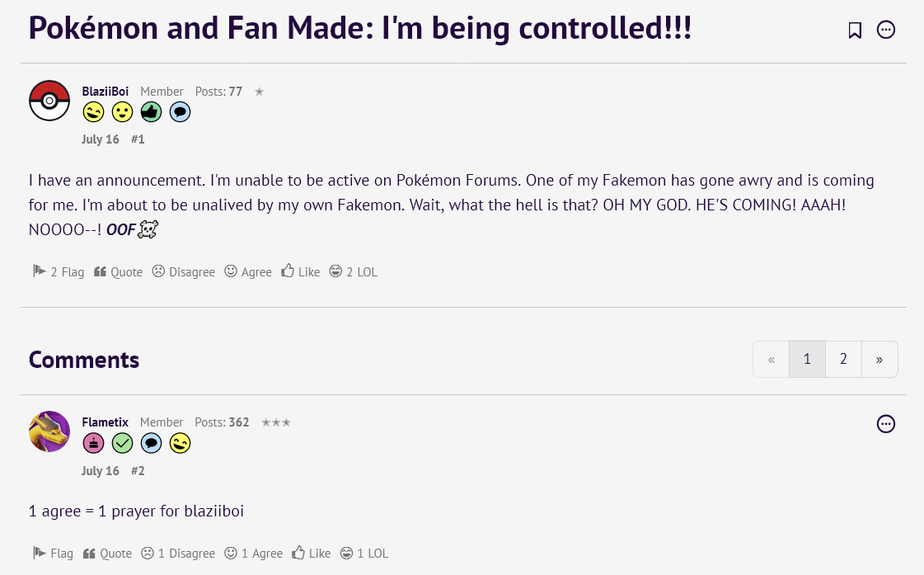924x575 pixels.
Task: Flag BlaziiBoi's original post
Action: [59, 271]
